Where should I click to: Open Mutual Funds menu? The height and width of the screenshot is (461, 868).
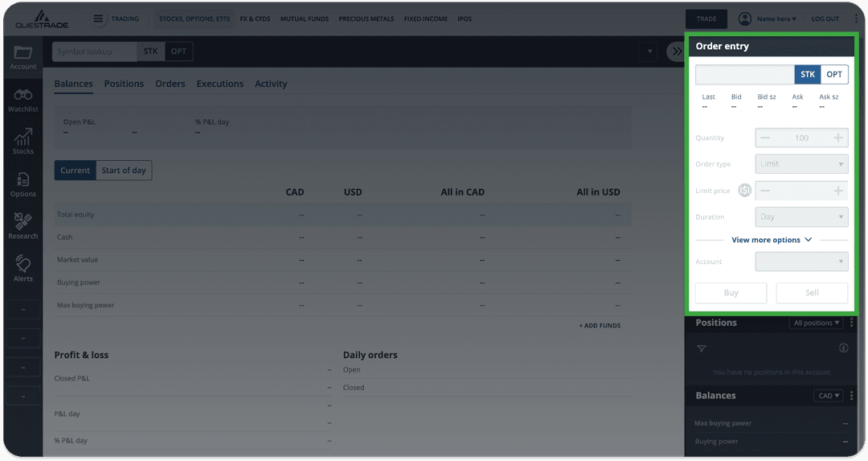click(x=305, y=19)
